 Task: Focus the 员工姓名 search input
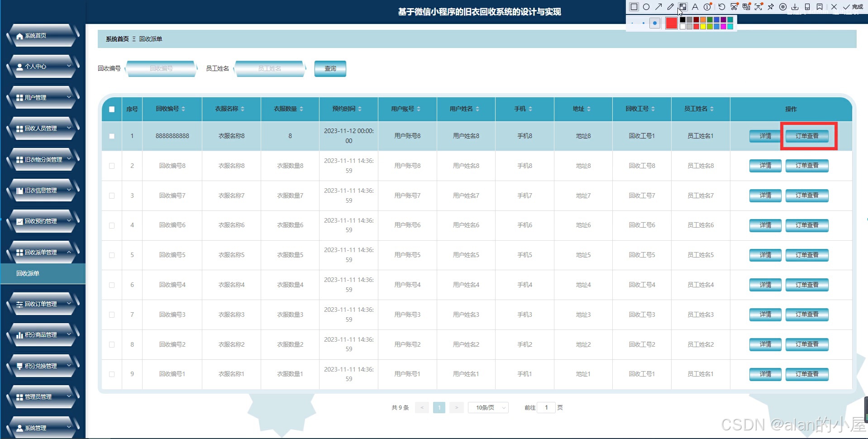pyautogui.click(x=270, y=69)
